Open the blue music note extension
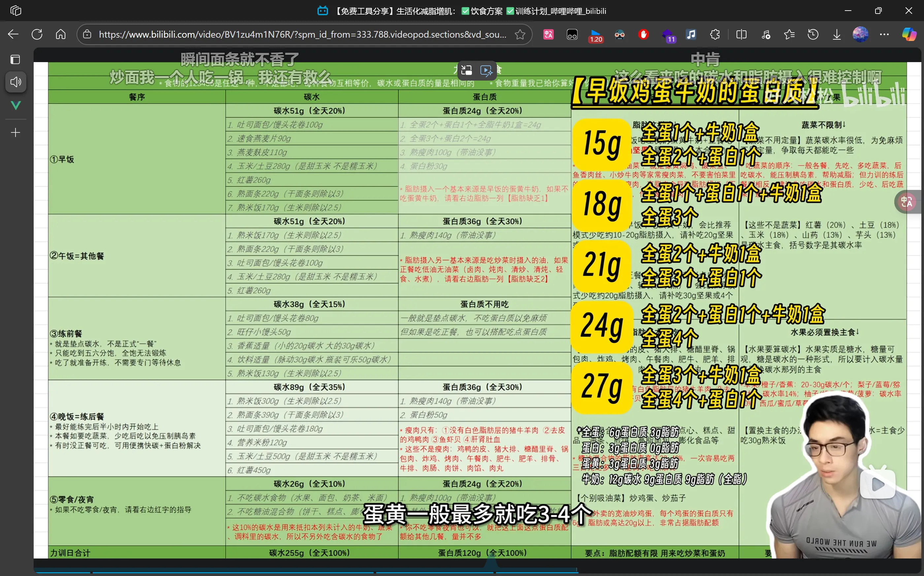The height and width of the screenshot is (576, 924). point(691,35)
